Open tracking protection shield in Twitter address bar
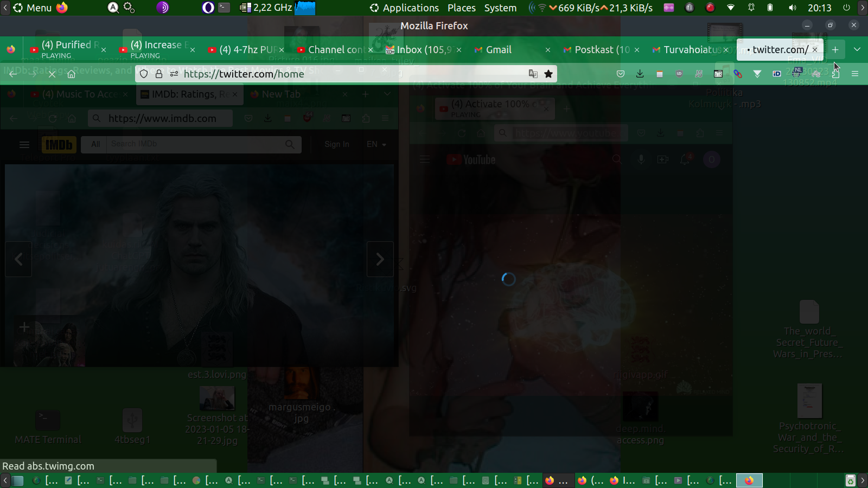Image resolution: width=868 pixels, height=488 pixels. [144, 74]
